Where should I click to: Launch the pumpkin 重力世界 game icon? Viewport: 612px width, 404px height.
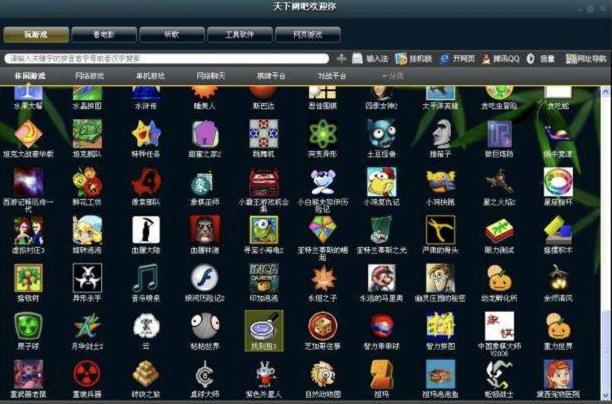[x=558, y=326]
